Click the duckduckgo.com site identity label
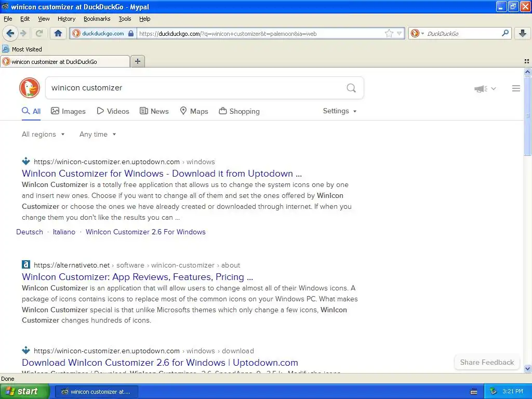Screen dimensions: 532x399 pyautogui.click(x=103, y=33)
